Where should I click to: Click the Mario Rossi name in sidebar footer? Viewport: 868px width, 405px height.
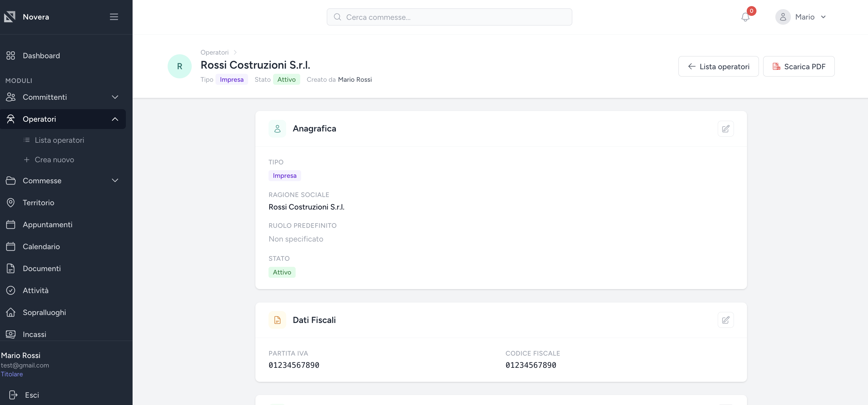[20, 355]
